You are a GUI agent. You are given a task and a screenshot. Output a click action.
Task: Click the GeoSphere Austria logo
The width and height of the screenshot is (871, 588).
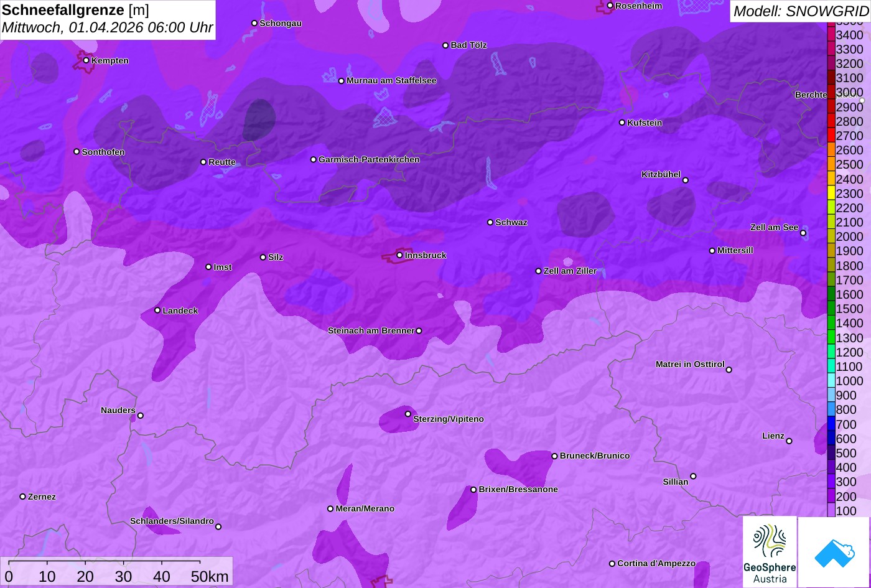(x=770, y=551)
